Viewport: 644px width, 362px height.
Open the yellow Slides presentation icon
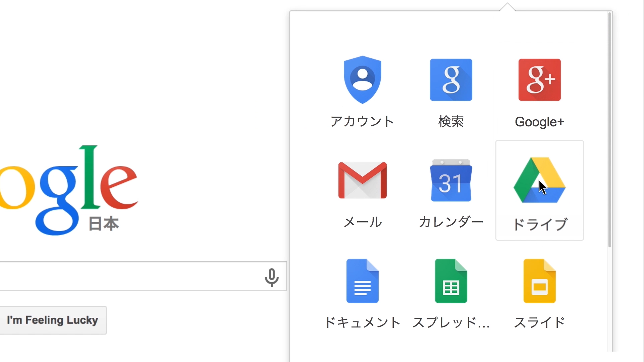click(x=540, y=281)
